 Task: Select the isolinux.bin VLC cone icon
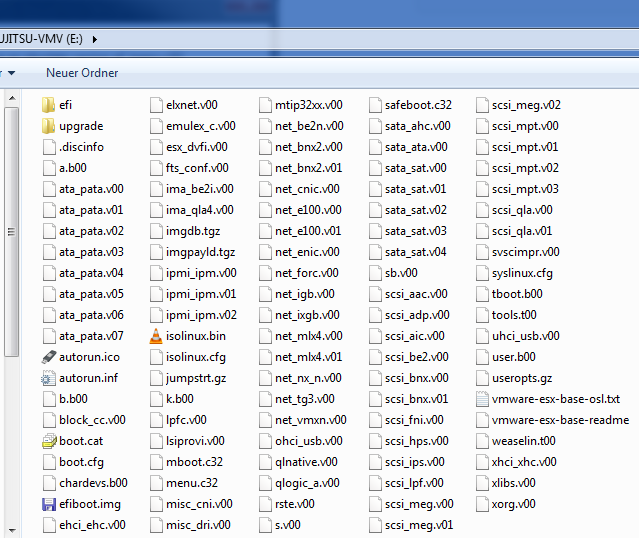[156, 336]
